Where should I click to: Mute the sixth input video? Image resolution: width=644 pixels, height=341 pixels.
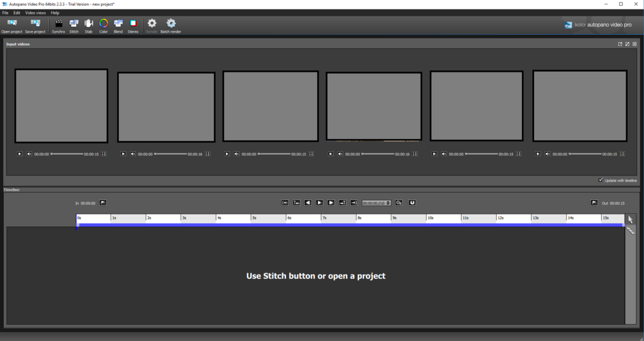click(x=548, y=154)
